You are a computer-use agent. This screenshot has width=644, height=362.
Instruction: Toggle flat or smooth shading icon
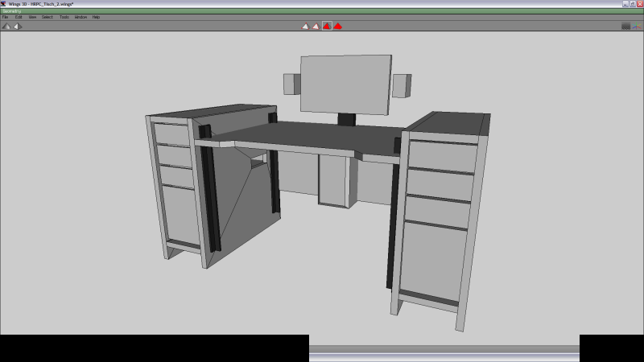[6, 26]
